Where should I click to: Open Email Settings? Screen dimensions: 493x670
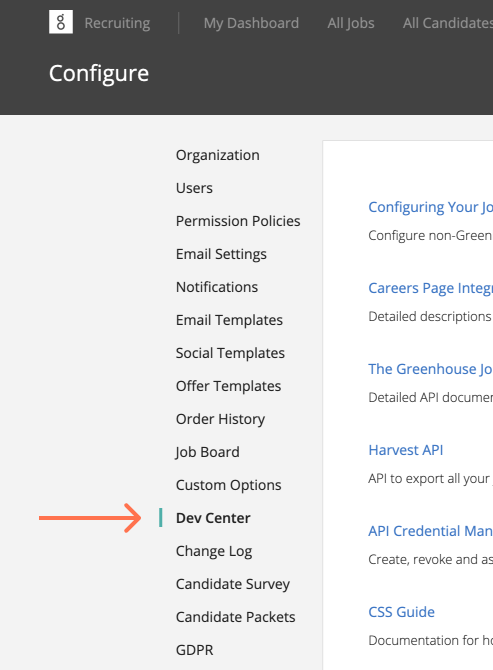[x=221, y=254]
